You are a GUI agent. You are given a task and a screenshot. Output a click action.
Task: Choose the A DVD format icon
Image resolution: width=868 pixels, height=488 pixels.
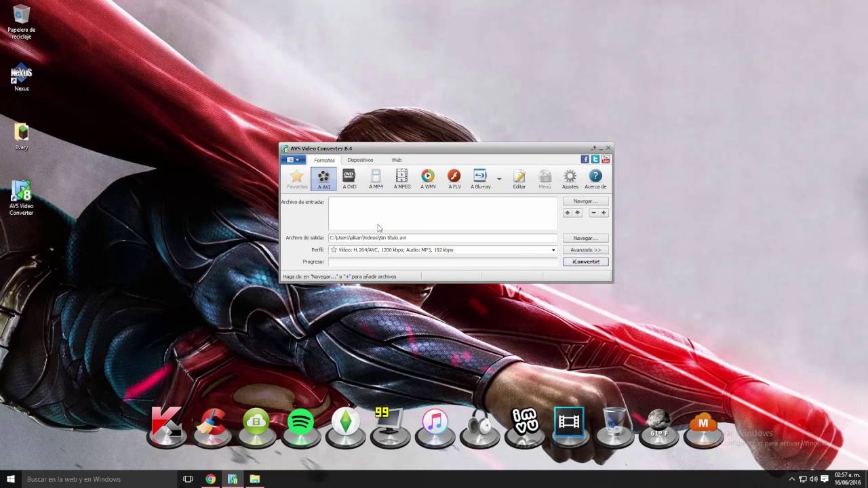pyautogui.click(x=349, y=179)
